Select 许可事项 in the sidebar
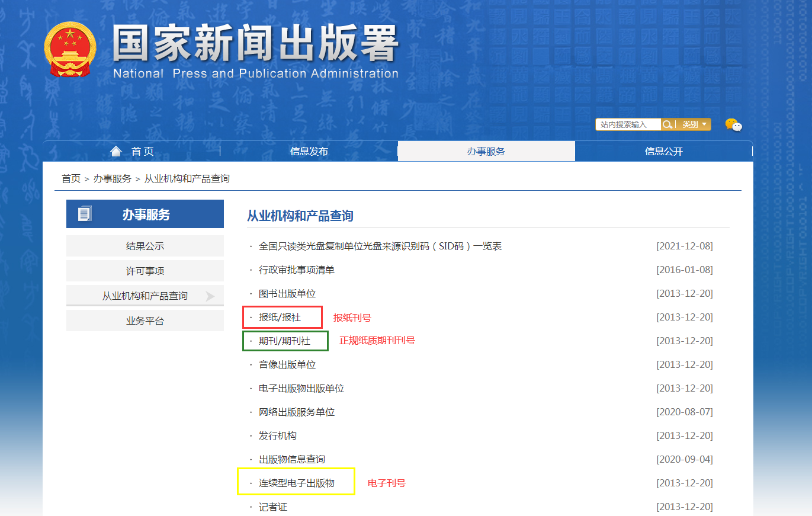This screenshot has height=516, width=812. coord(145,271)
